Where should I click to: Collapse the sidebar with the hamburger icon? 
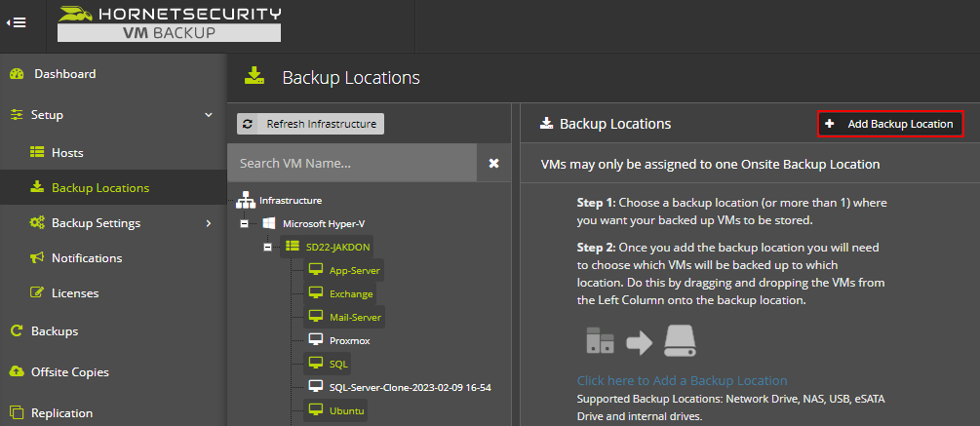click(x=17, y=22)
